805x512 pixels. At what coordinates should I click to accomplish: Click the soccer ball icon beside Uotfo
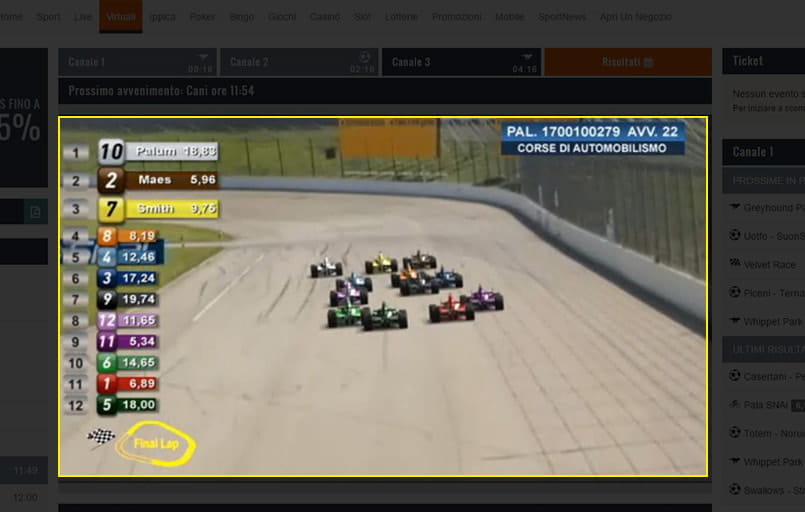pyautogui.click(x=735, y=236)
